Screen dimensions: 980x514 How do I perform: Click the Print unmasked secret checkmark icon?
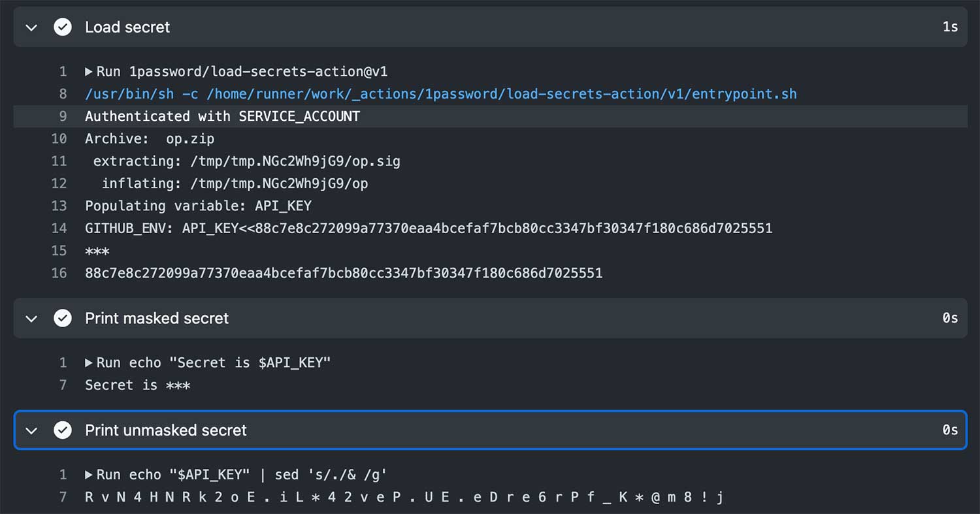(63, 430)
